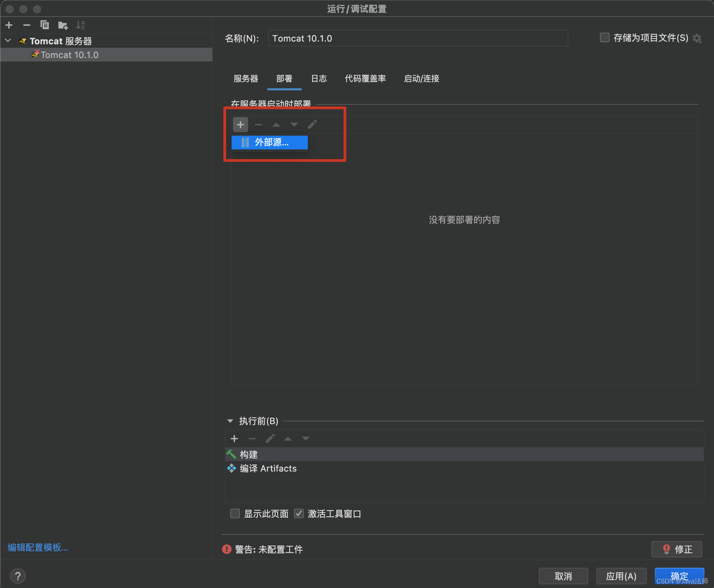The height and width of the screenshot is (588, 714).
Task: Collapse the 执行前(B) section
Action: pyautogui.click(x=230, y=421)
